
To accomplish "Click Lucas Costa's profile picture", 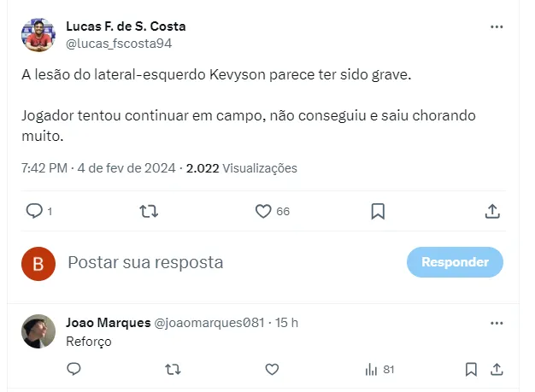I will (38, 35).
